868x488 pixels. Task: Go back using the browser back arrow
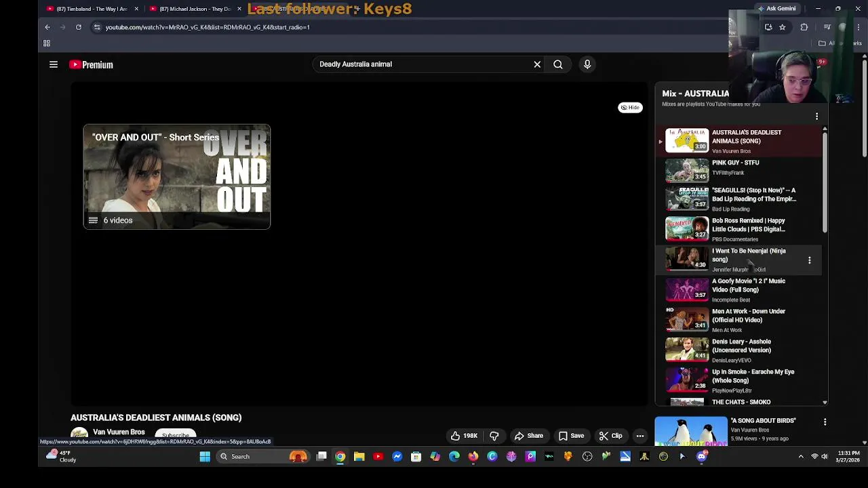coord(47,27)
